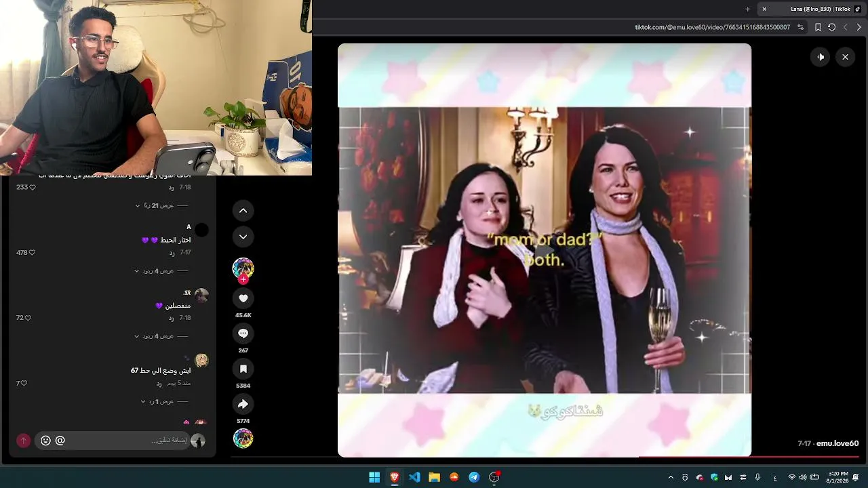Screen dimensions: 868x488
Task: Play or pause the video
Action: (545, 250)
